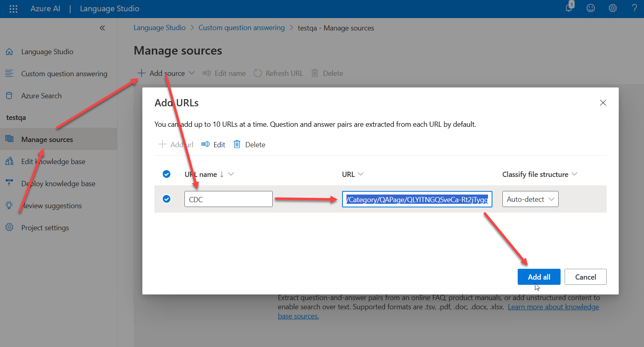Click the dialog Edit rename icon
644x347 pixels.
click(x=205, y=144)
